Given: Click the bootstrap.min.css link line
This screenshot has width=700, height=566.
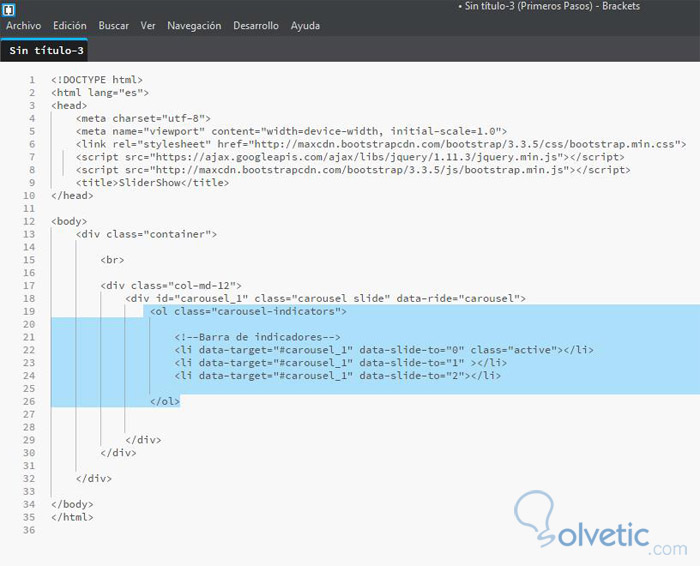Looking at the screenshot, I should [x=381, y=144].
